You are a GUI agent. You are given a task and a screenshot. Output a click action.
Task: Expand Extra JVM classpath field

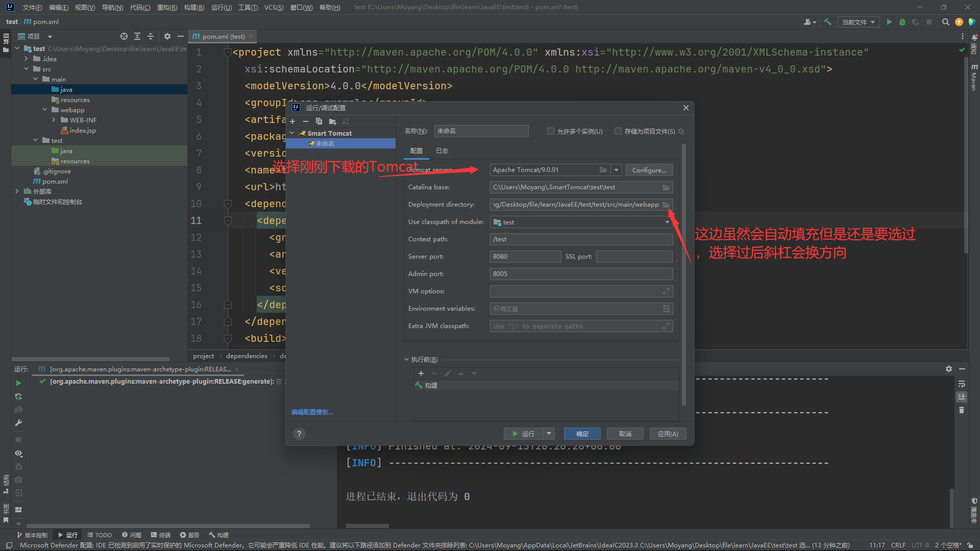coord(666,326)
